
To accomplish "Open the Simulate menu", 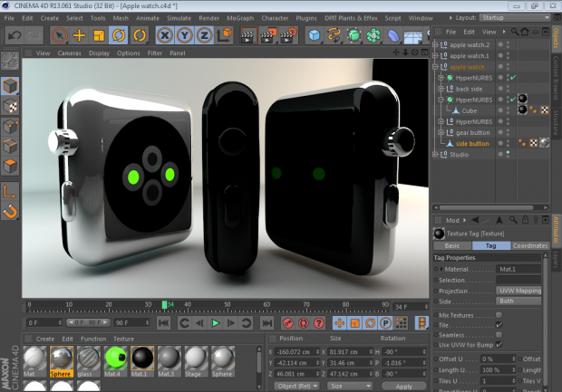I will [x=179, y=18].
